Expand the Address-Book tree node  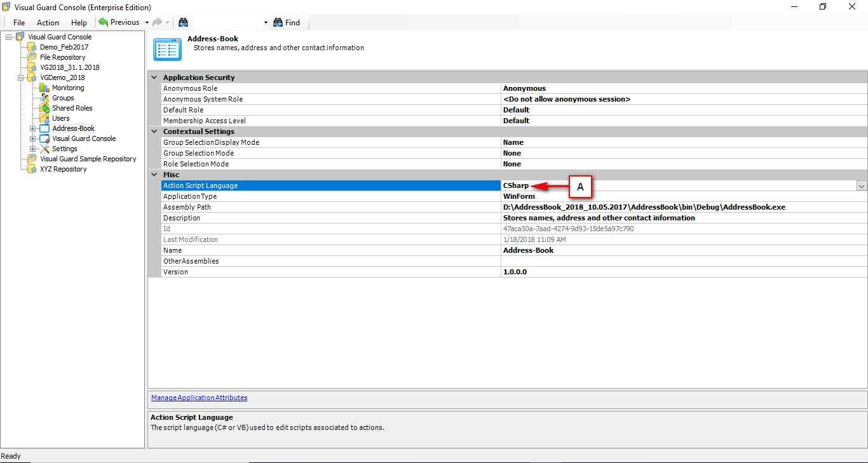[x=32, y=128]
